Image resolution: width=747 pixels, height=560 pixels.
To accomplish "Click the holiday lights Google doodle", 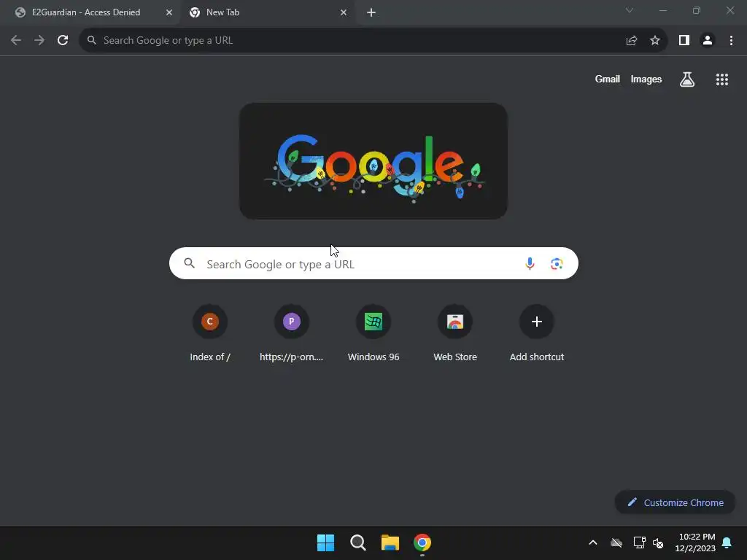I will 373,161.
